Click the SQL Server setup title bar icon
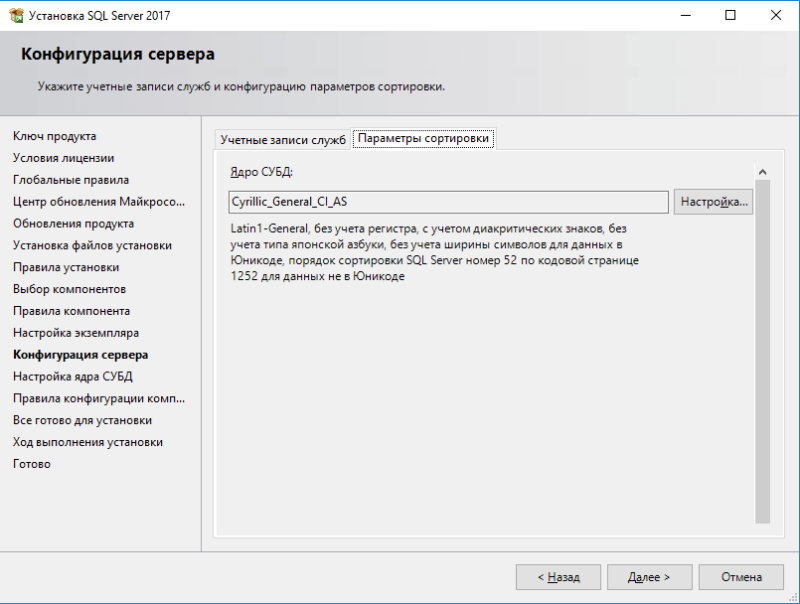This screenshot has height=604, width=800. tap(15, 16)
